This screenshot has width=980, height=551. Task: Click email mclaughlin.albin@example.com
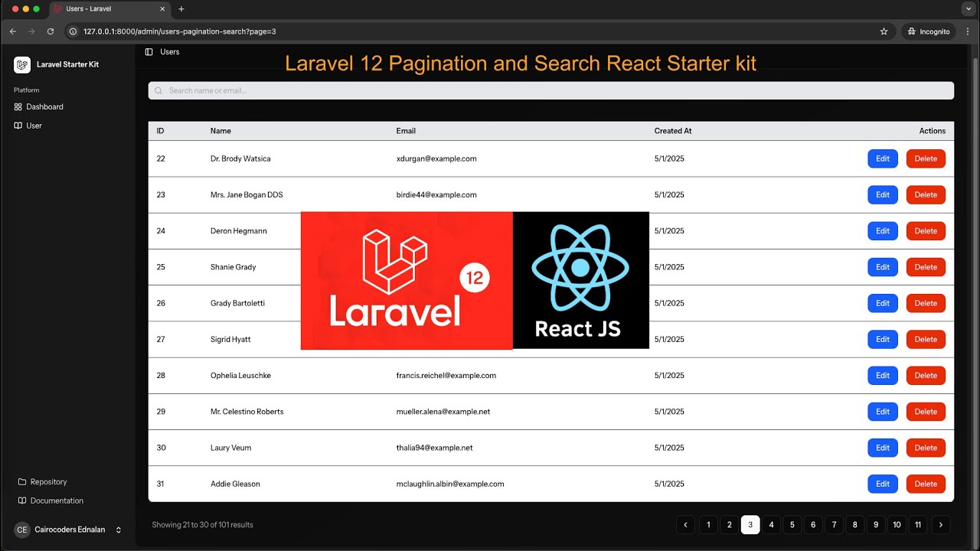(x=450, y=484)
